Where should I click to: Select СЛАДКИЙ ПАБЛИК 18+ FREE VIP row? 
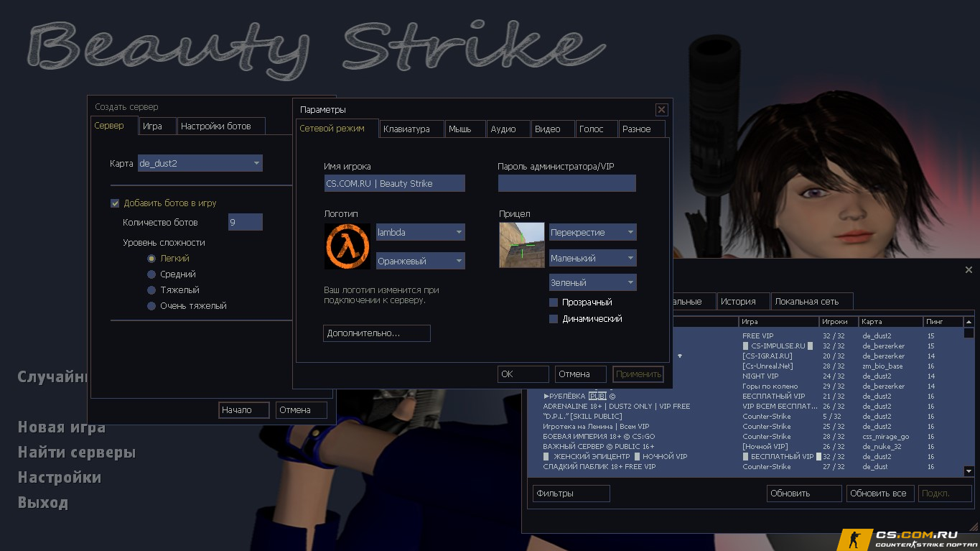745,467
